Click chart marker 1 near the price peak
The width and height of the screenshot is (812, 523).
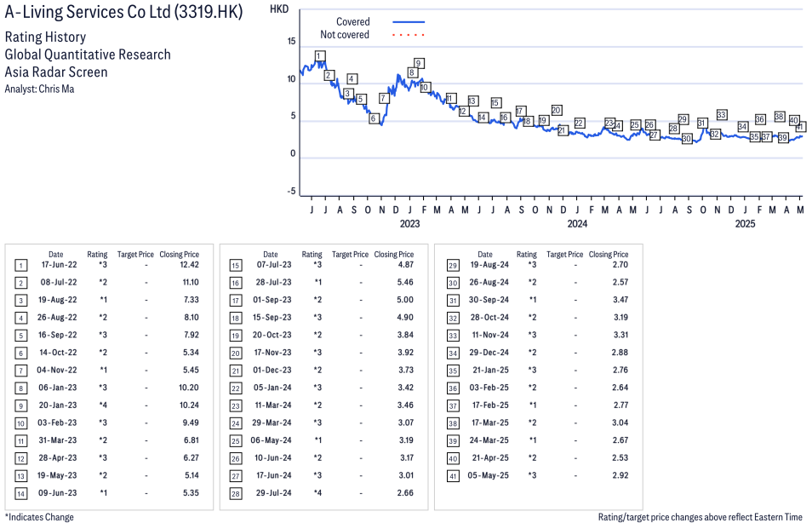(x=320, y=56)
